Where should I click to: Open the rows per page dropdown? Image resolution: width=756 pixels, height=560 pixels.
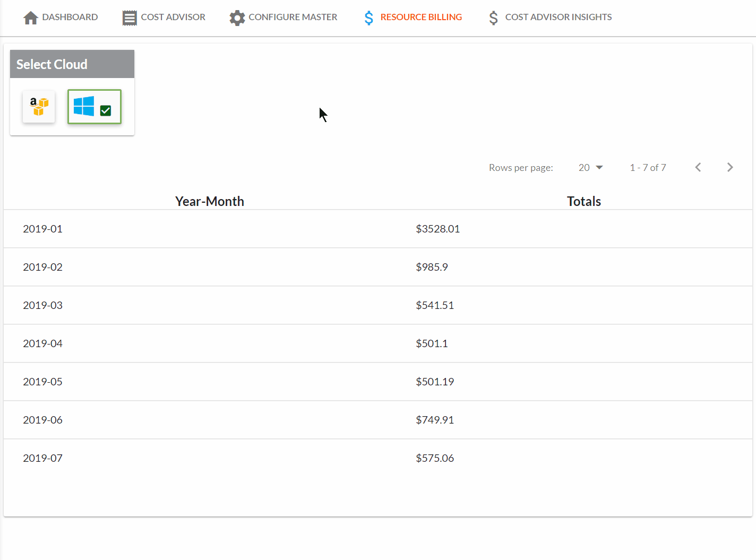pyautogui.click(x=590, y=167)
